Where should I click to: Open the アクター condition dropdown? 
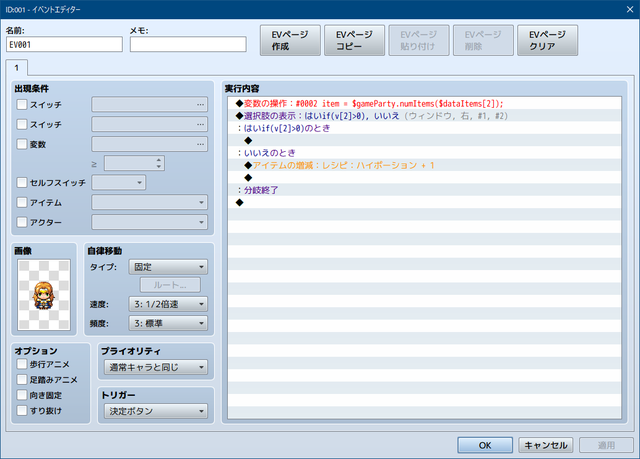pyautogui.click(x=149, y=222)
